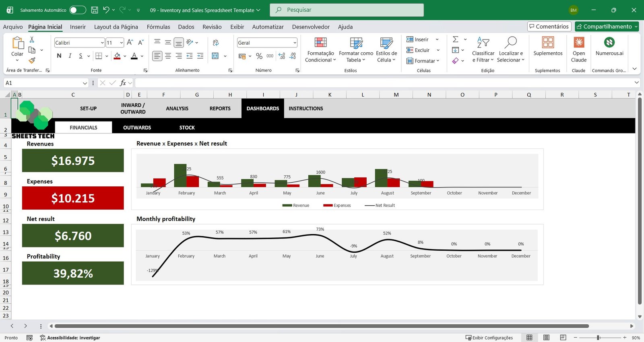Click the zoom slider handle

click(599, 338)
